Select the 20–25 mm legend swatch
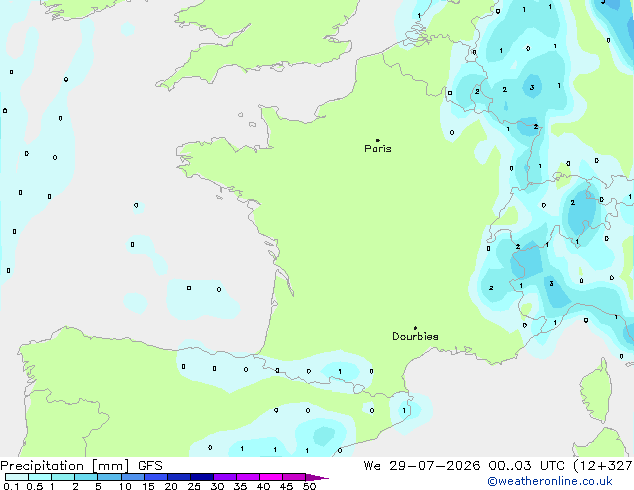634x490 pixels. point(178,477)
